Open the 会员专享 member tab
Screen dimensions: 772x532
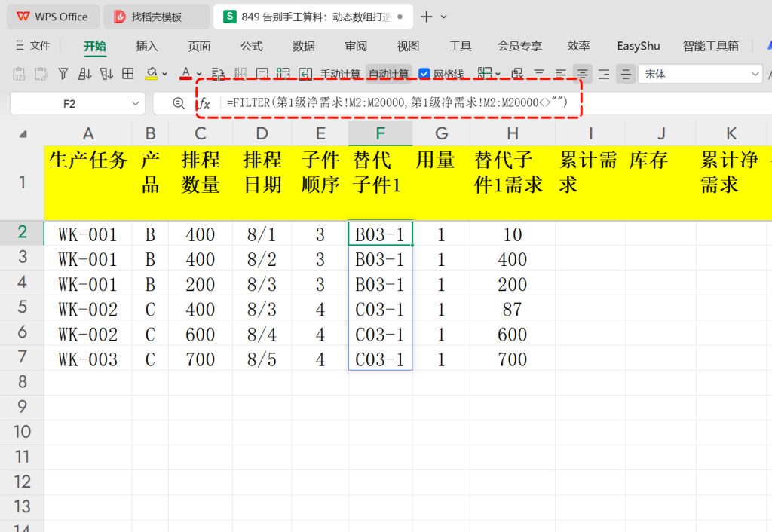pos(519,46)
